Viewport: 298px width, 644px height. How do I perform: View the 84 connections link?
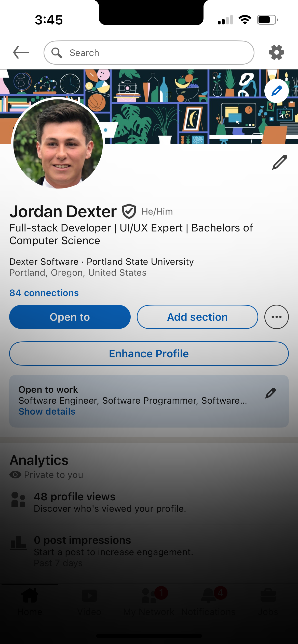[44, 293]
